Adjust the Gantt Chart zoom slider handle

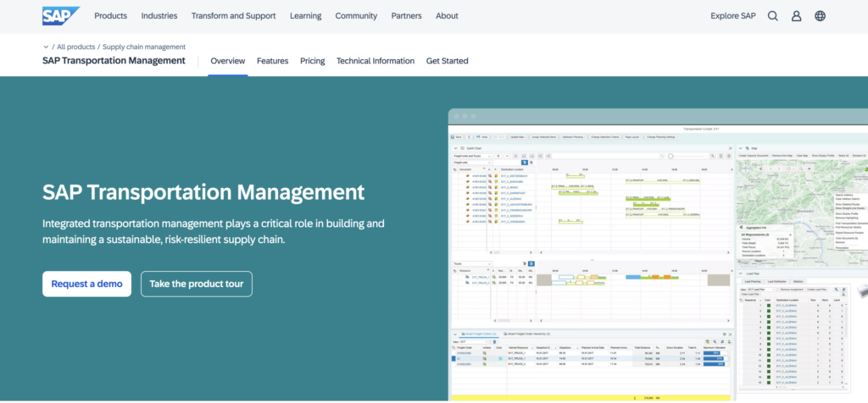click(x=670, y=156)
